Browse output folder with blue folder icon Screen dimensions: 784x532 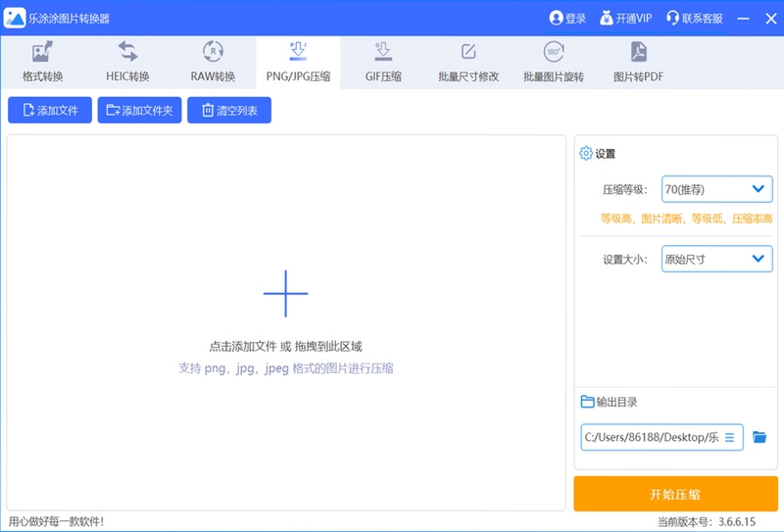(759, 438)
